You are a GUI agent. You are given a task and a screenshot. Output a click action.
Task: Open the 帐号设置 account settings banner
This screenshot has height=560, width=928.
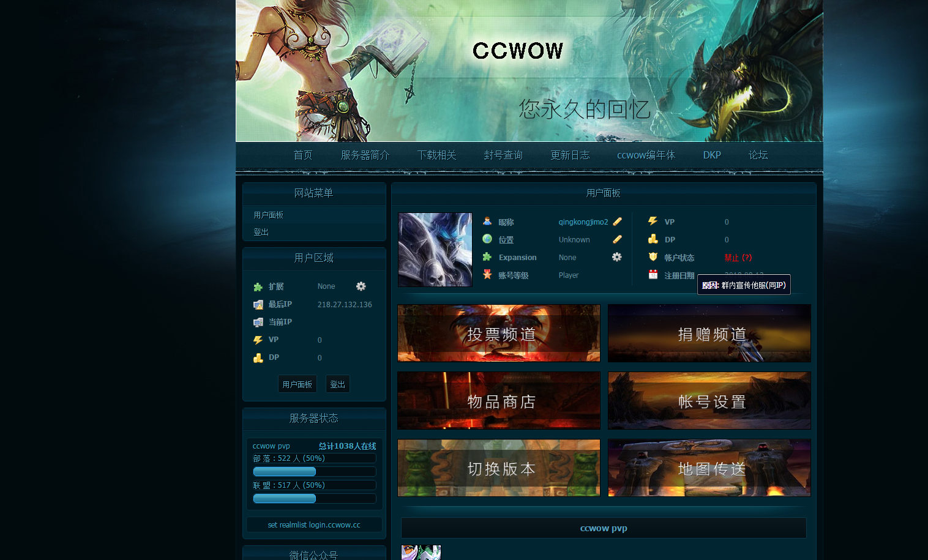(709, 401)
